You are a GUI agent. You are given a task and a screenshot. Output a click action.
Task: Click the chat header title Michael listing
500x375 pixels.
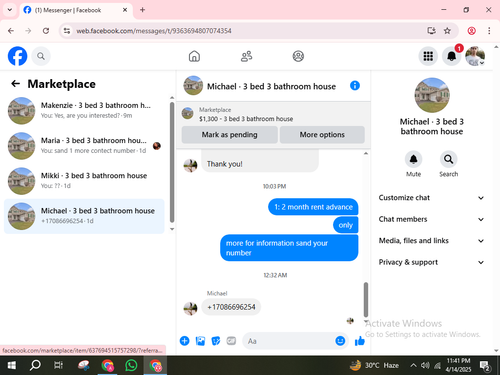pyautogui.click(x=271, y=86)
